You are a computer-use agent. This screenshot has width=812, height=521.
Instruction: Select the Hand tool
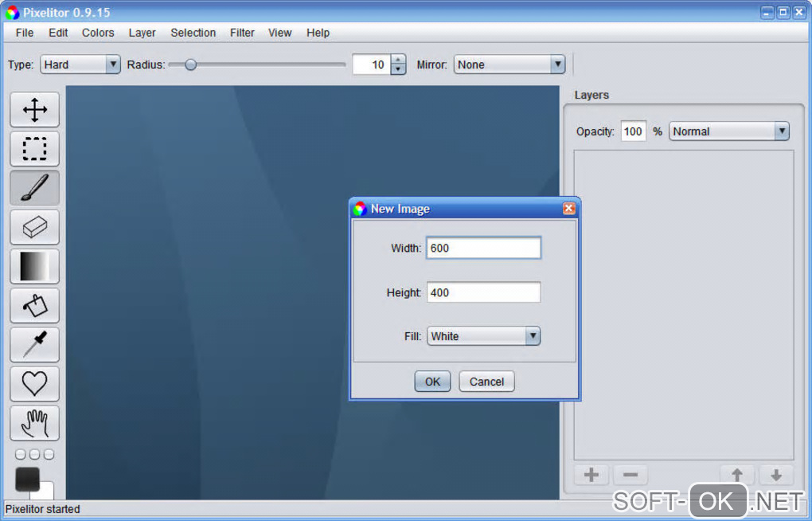tap(35, 423)
